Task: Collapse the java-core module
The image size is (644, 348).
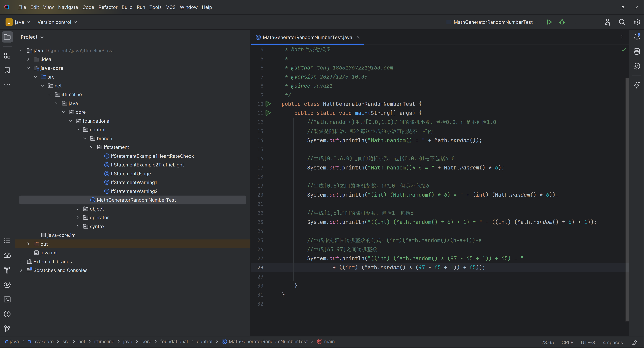Action: (28, 68)
